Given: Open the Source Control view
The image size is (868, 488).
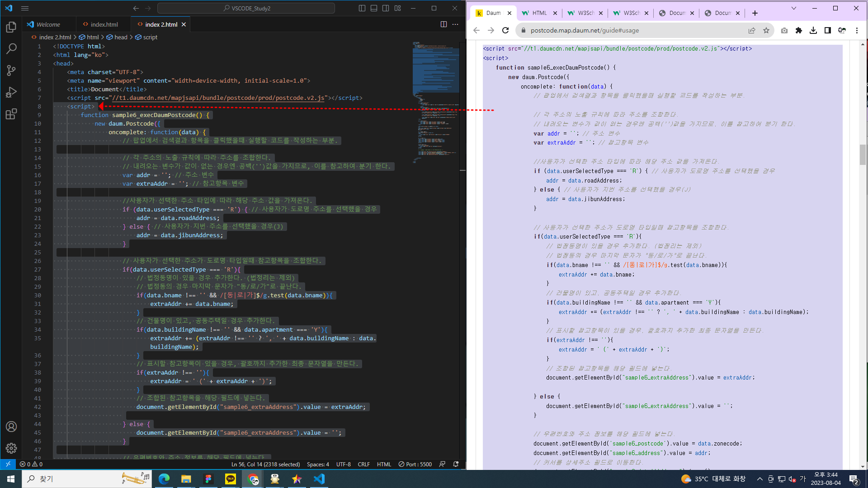Looking at the screenshot, I should tap(11, 70).
